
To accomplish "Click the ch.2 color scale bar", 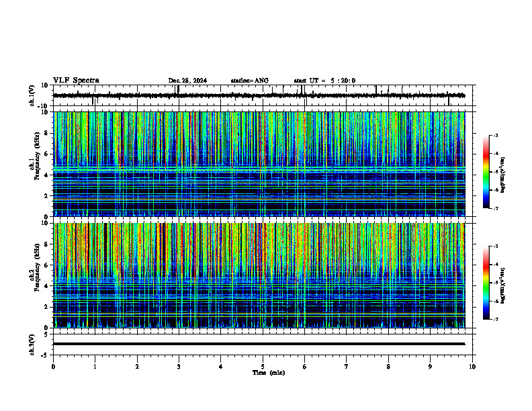I will pyautogui.click(x=486, y=283).
